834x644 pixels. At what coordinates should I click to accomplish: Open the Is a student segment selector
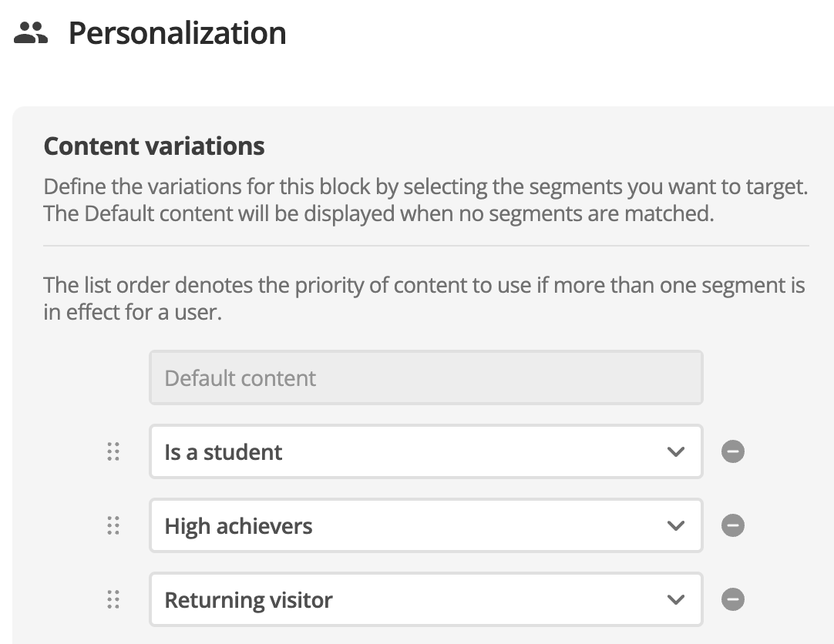click(426, 451)
